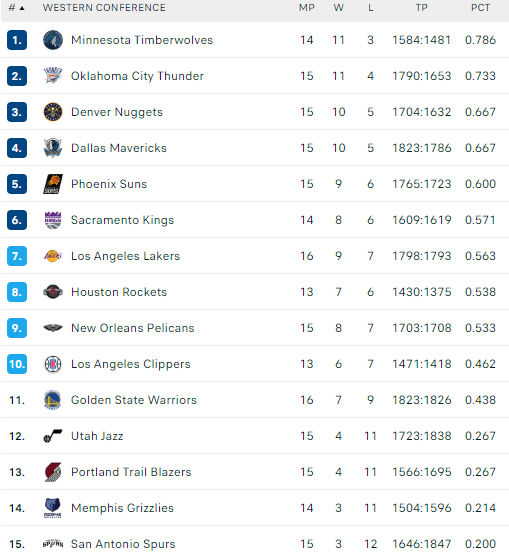Open the Oklahoma City Thunder logo

[53, 76]
